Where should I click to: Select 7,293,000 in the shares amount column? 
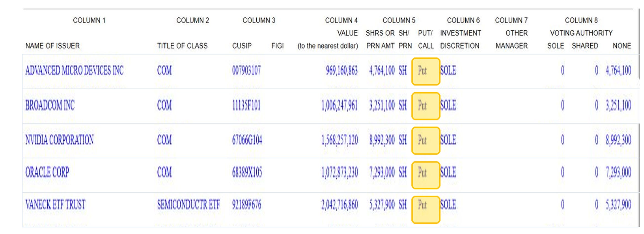[382, 172]
